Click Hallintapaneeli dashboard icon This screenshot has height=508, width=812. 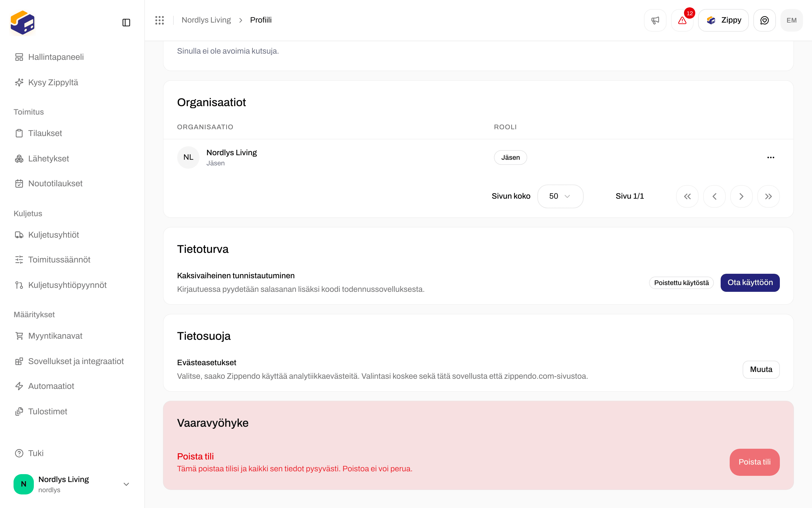[19, 57]
